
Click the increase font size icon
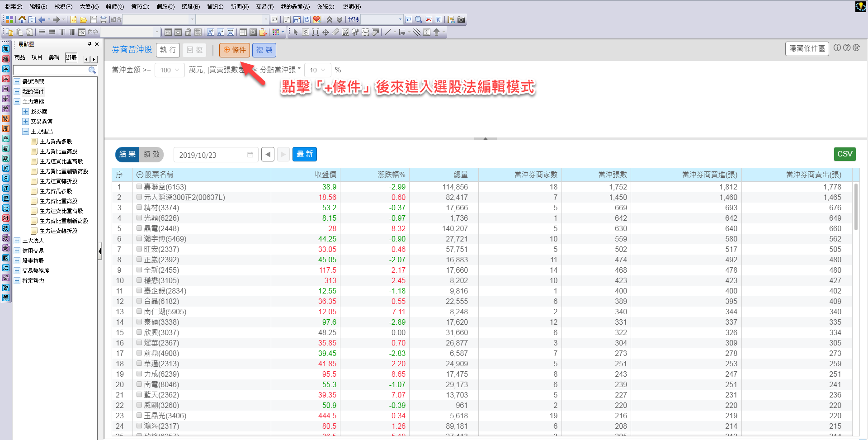click(x=211, y=32)
